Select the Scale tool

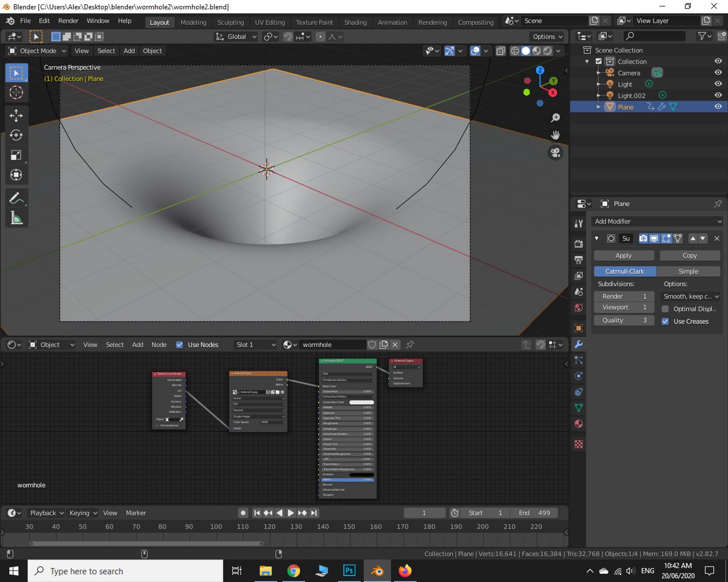click(x=16, y=155)
